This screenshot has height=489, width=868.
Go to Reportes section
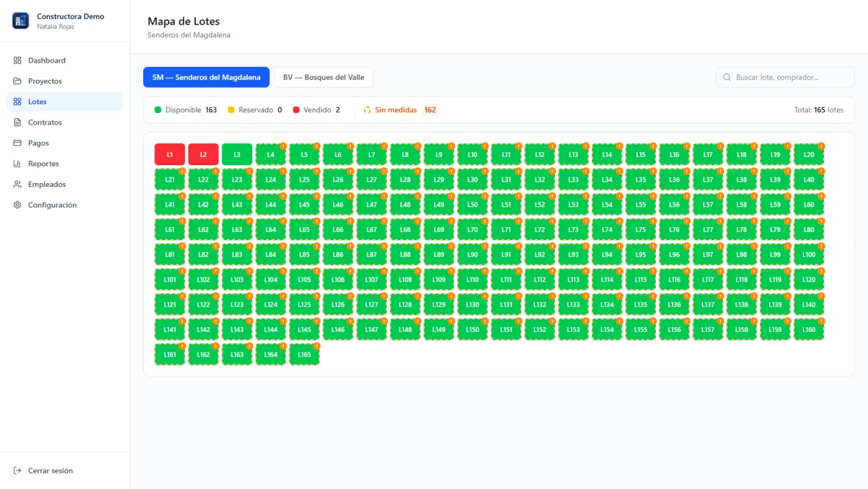click(65, 164)
